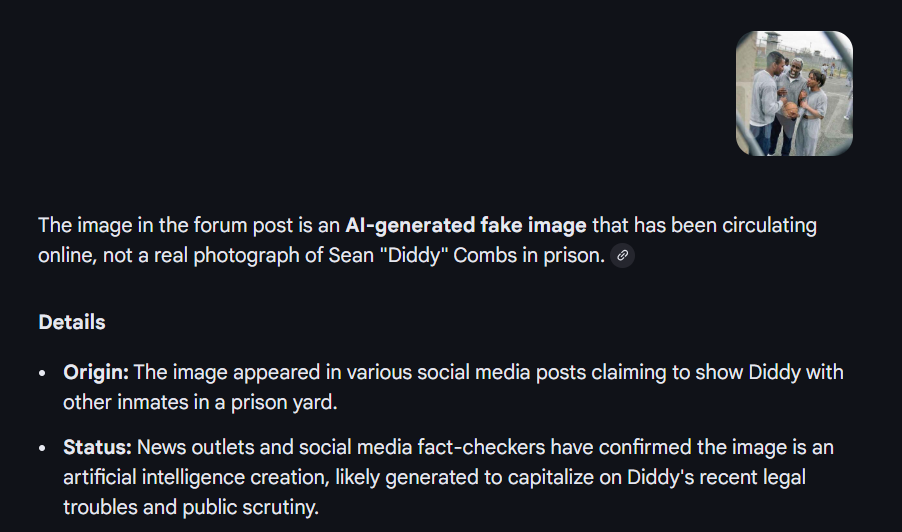
Task: Click the phrase "other inmates"
Action: tap(122, 402)
